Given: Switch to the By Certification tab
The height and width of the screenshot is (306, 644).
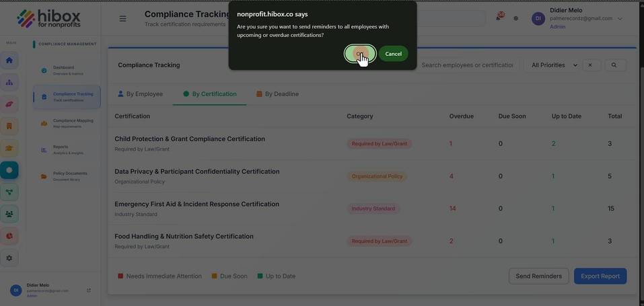Looking at the screenshot, I should coord(210,94).
